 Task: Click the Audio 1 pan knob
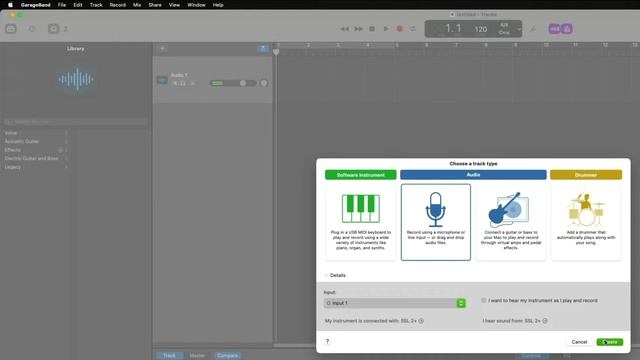tap(264, 83)
